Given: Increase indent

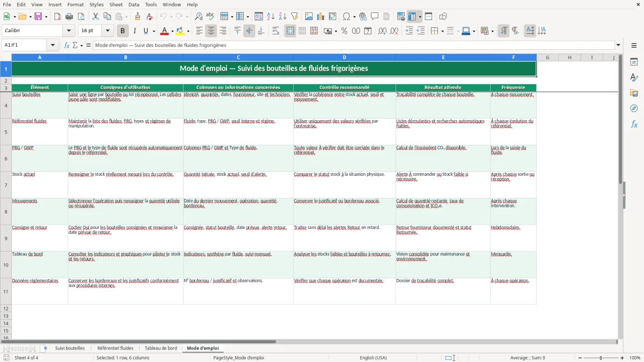Looking at the screenshot, I should pyautogui.click(x=409, y=31).
